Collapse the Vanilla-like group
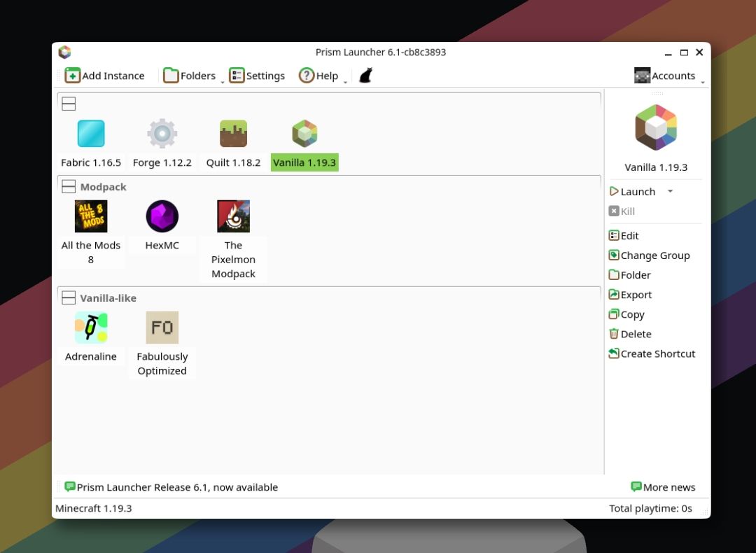Viewport: 756px width, 553px height. 69,298
